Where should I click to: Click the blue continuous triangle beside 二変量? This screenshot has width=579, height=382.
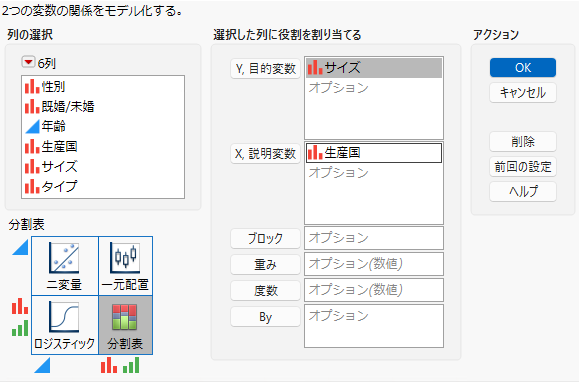pos(20,247)
